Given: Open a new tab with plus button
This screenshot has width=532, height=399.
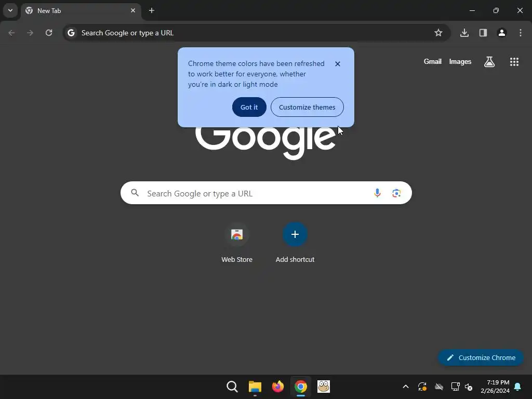Looking at the screenshot, I should 152,10.
